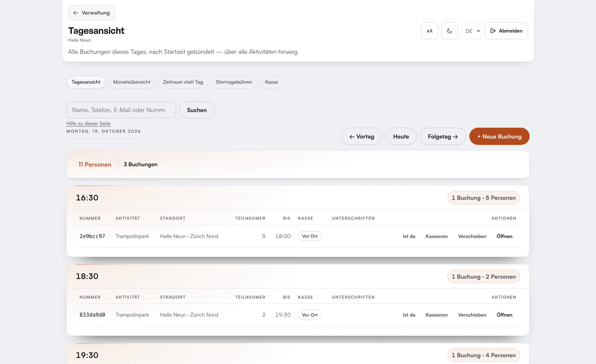Viewport: 596px width, 364px height.
Task: Switch to Monatsübersicht tab
Action: pyautogui.click(x=132, y=82)
